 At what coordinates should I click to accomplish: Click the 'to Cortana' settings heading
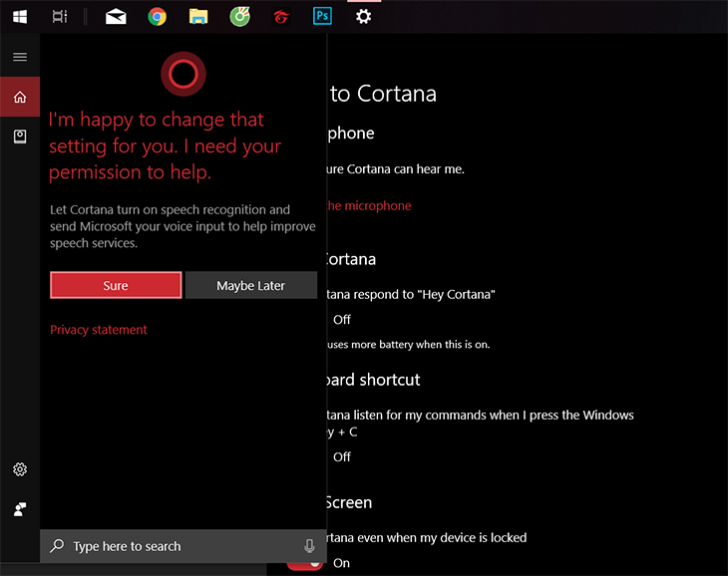[383, 94]
